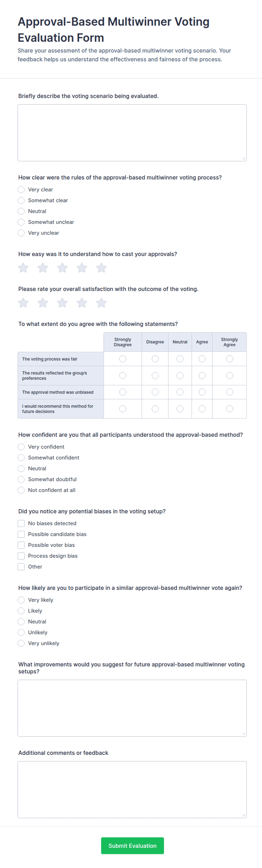This screenshot has width=262, height=868.
Task: Rate overall satisfaction four stars
Action: pyautogui.click(x=82, y=303)
